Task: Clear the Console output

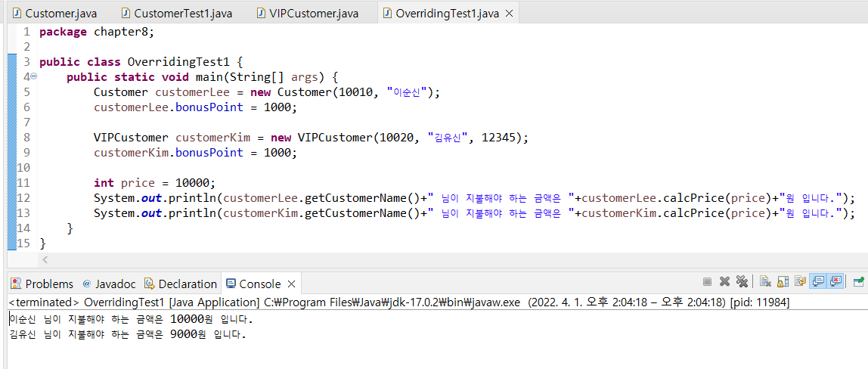Action: pos(765,282)
